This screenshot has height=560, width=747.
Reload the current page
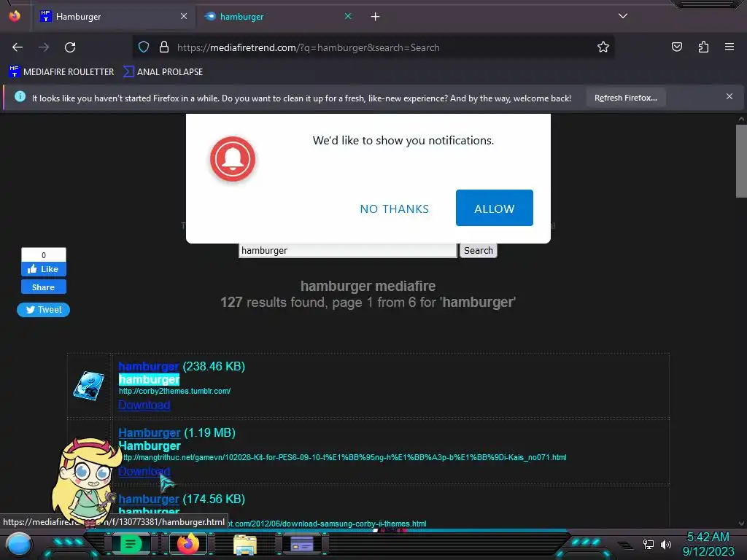coord(70,47)
